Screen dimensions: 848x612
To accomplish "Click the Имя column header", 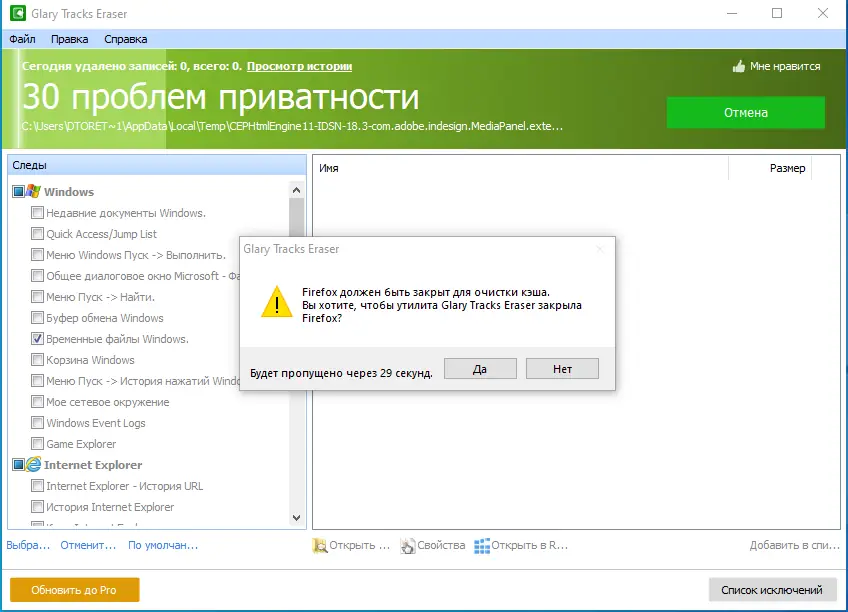I will click(520, 168).
